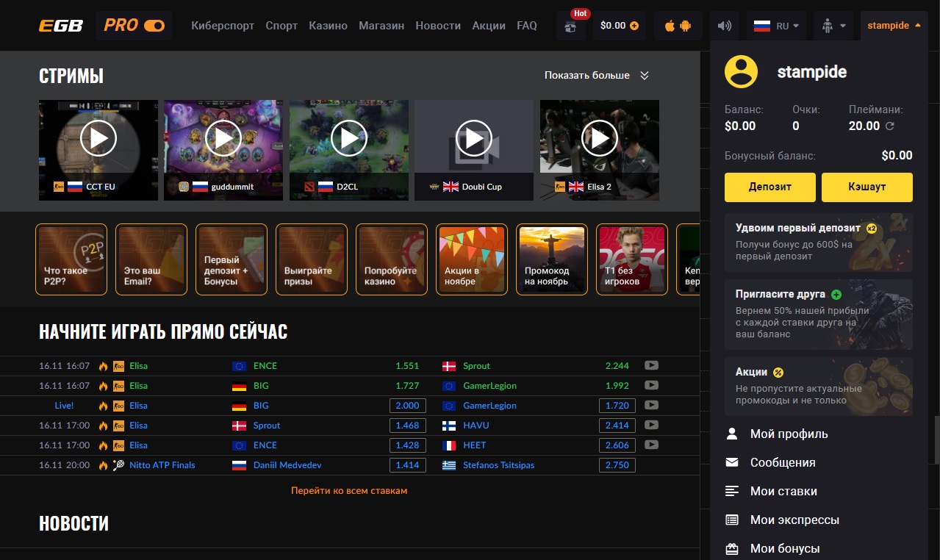Open mobile apps via Apple/Android icon
940x560 pixels.
pos(678,26)
